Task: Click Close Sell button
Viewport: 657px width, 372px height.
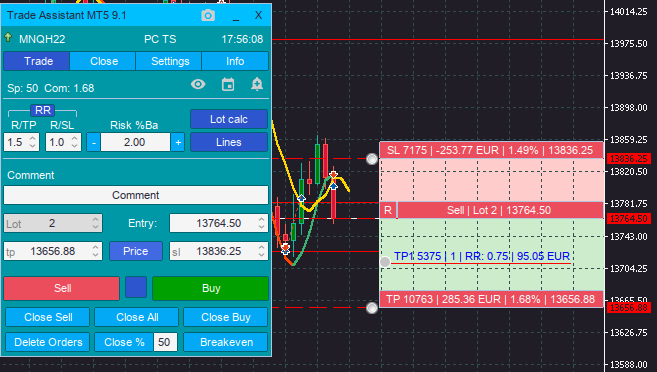Action: (x=48, y=317)
